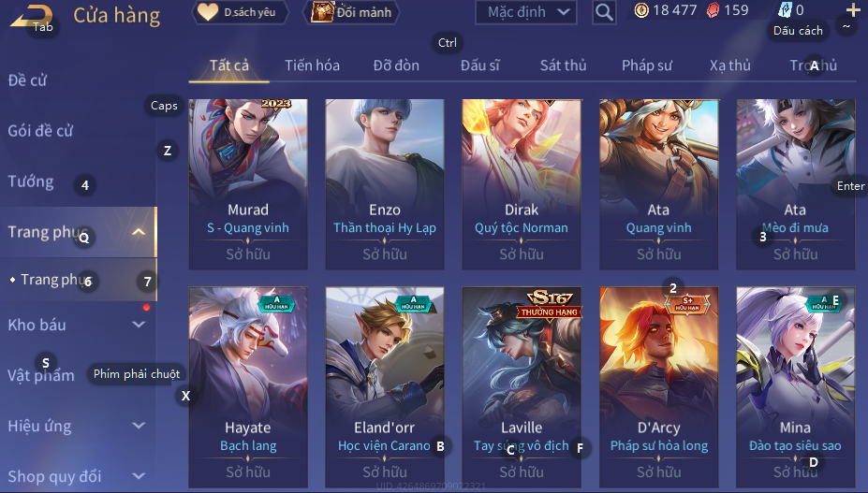This screenshot has width=868, height=493.
Task: Switch to the Sát thủ tab
Action: [x=563, y=65]
